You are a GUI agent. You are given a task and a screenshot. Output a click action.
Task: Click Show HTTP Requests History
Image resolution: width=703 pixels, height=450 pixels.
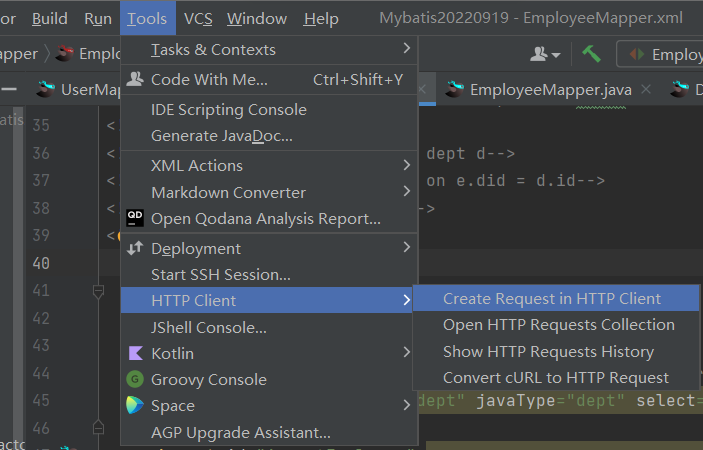[548, 351]
